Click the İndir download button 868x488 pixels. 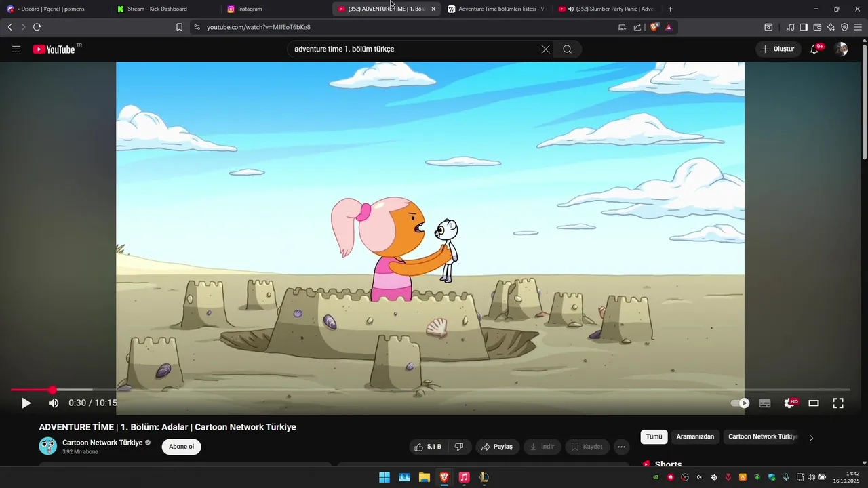542,447
